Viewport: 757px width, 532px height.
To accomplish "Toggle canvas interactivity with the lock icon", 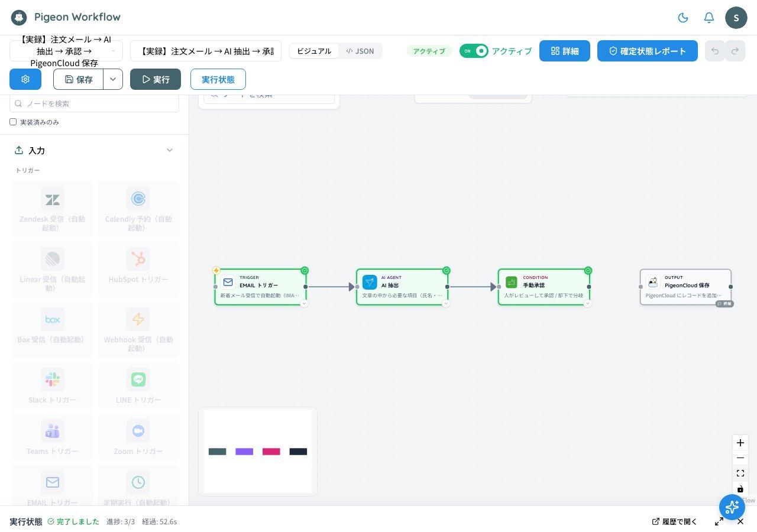I will click(x=740, y=489).
